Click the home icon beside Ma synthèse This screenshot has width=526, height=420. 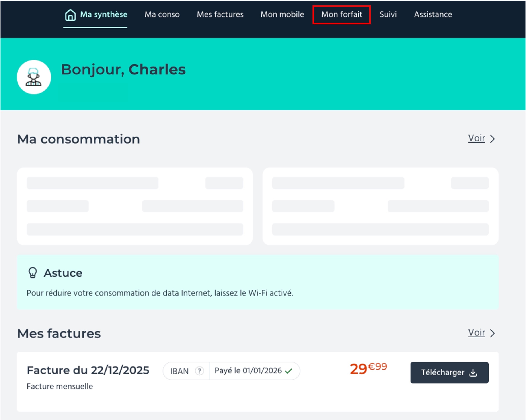pos(70,15)
